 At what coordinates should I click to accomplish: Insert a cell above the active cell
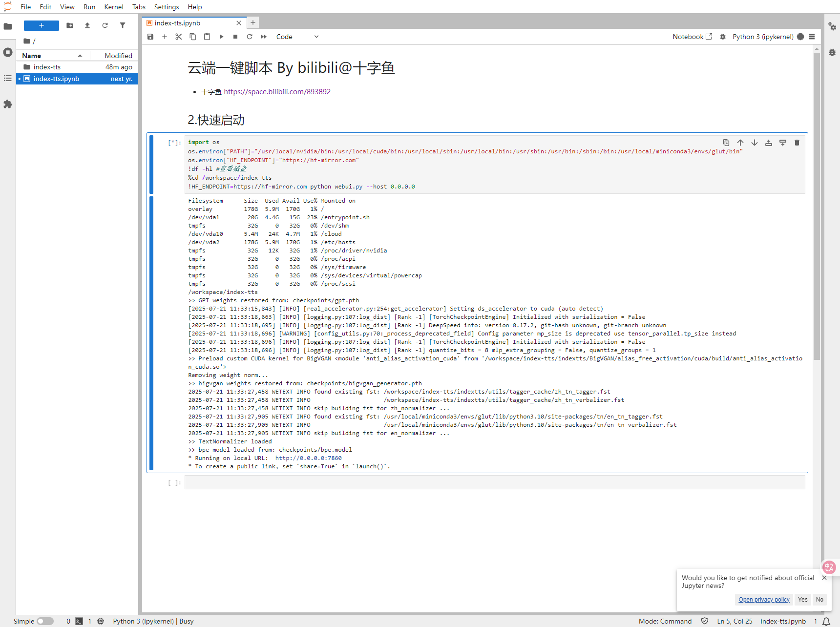[x=769, y=143]
